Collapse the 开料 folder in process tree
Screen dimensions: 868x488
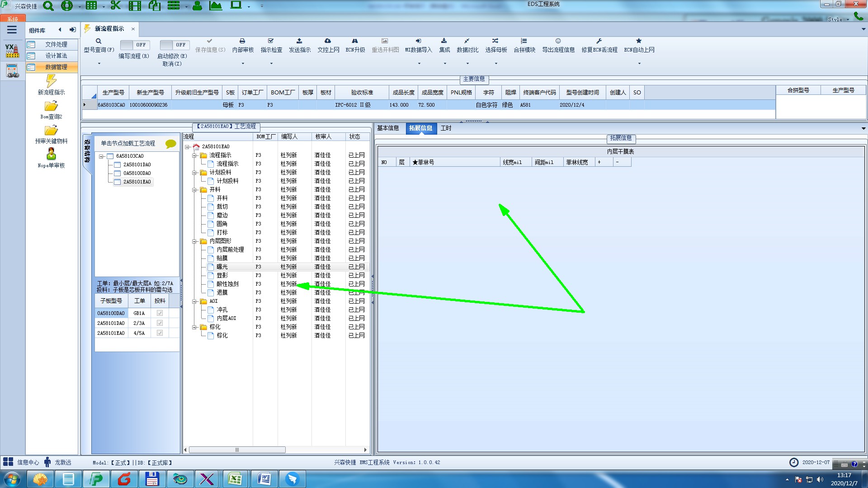(194, 190)
